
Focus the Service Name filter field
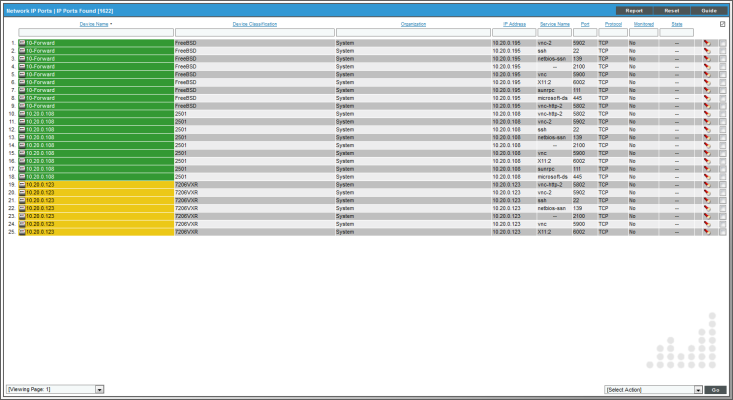pyautogui.click(x=554, y=33)
